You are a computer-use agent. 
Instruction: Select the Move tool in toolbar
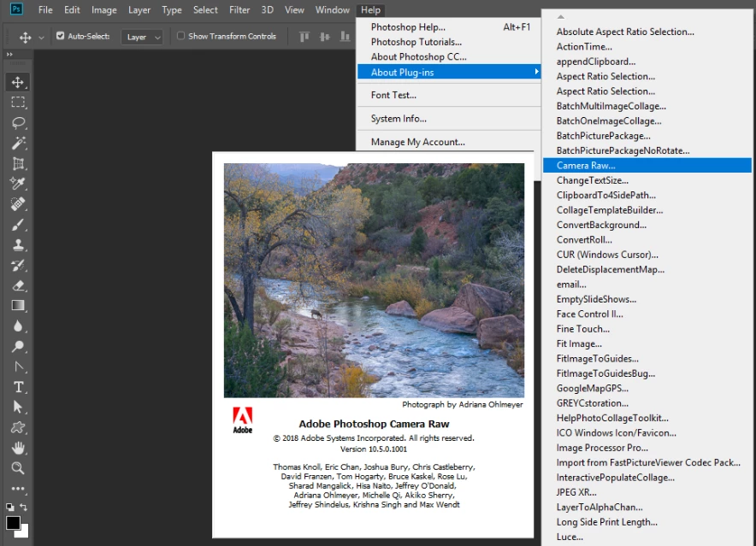point(18,82)
